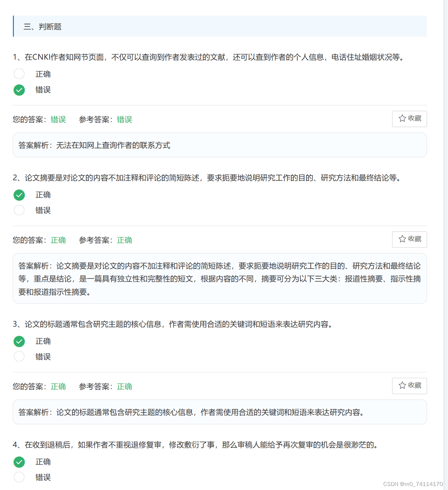The image size is (448, 490).
Task: Click 答案解析 box mentioning 报道性摘要
Action: [220, 279]
